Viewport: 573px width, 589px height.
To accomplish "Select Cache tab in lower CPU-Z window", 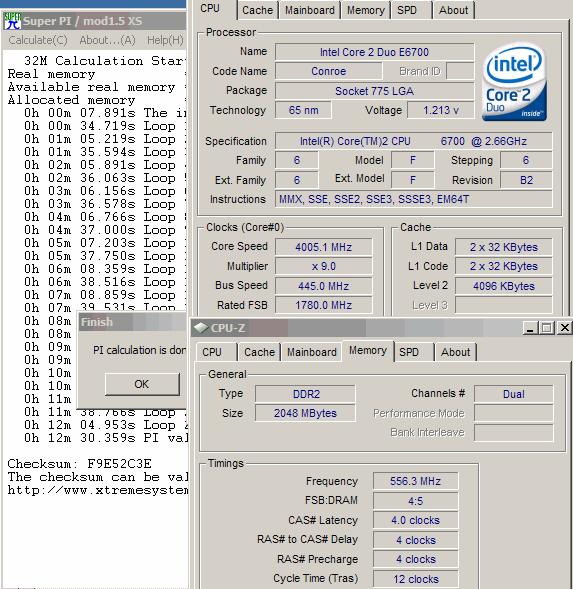I will click(x=259, y=352).
